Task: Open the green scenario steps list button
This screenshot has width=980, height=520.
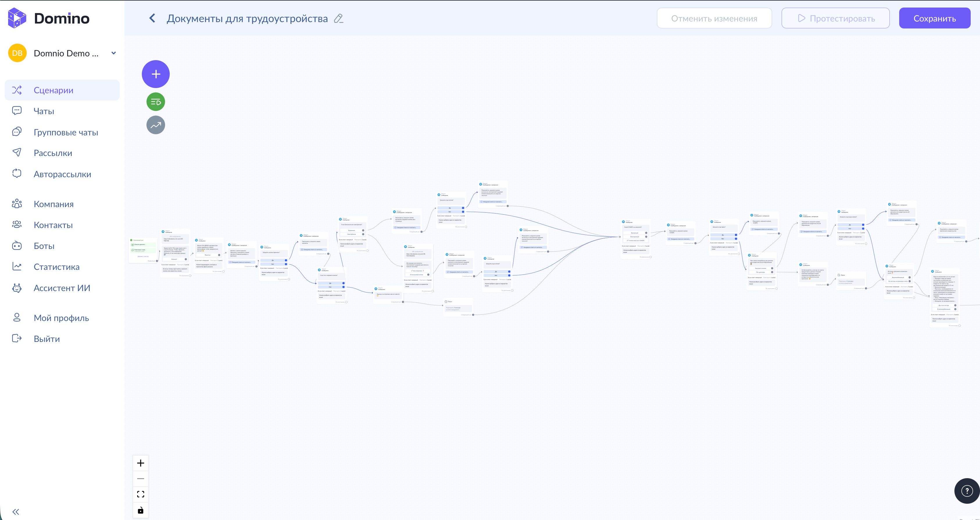Action: coord(155,102)
